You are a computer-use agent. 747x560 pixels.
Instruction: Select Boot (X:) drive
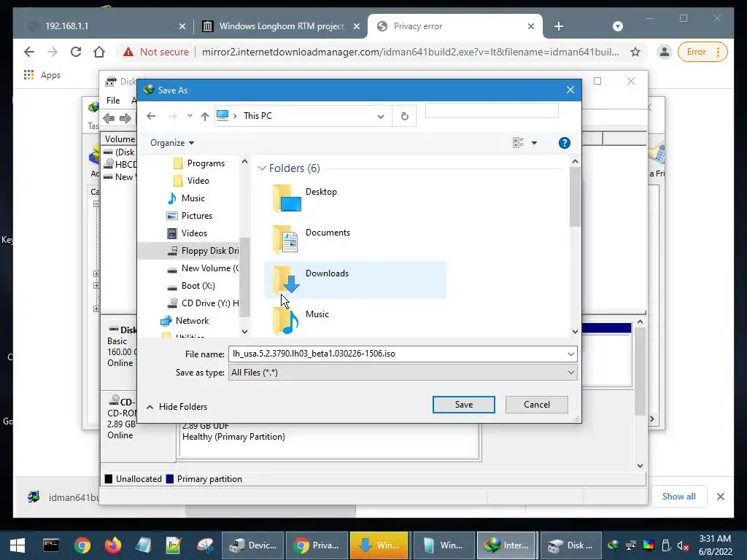pos(191,286)
